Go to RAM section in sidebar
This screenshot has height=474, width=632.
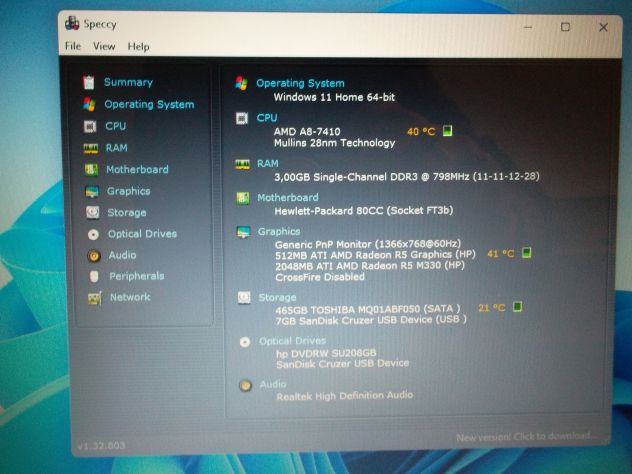click(116, 148)
